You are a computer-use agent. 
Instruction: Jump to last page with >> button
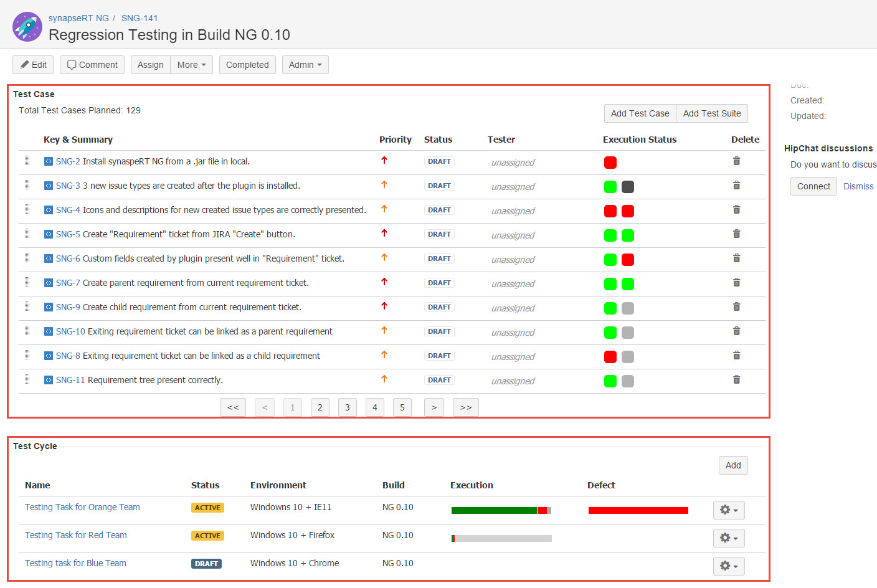tap(466, 407)
